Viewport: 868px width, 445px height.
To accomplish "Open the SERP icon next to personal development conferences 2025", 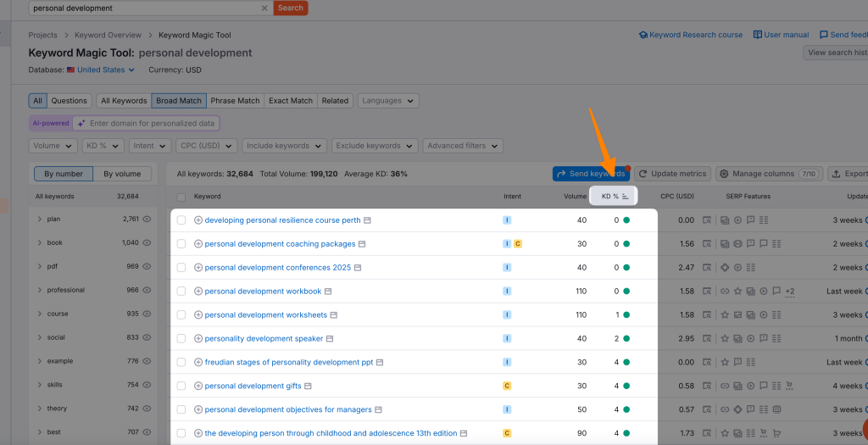I will 358,268.
